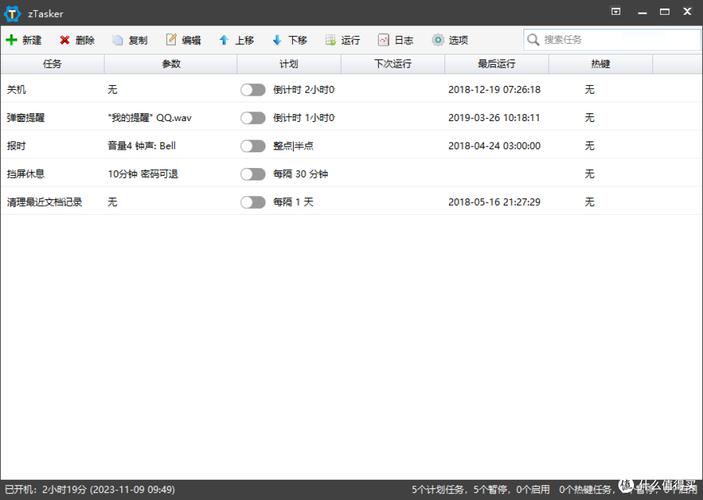Click status text 5个计划任务, 5个暂停

[463, 490]
